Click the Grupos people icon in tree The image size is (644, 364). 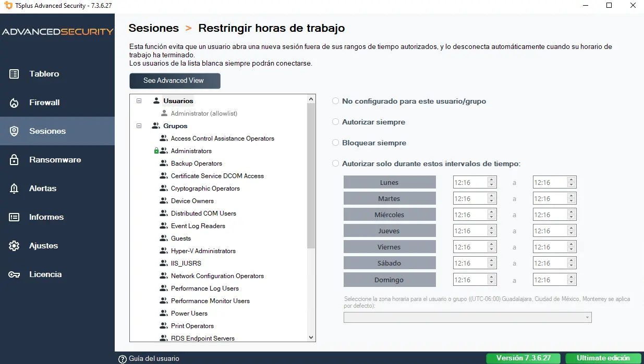(x=155, y=125)
